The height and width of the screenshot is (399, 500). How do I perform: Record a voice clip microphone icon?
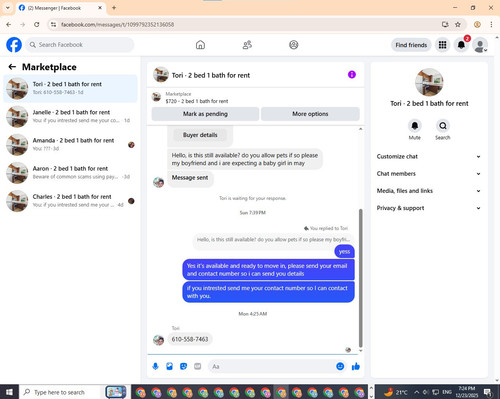point(155,366)
